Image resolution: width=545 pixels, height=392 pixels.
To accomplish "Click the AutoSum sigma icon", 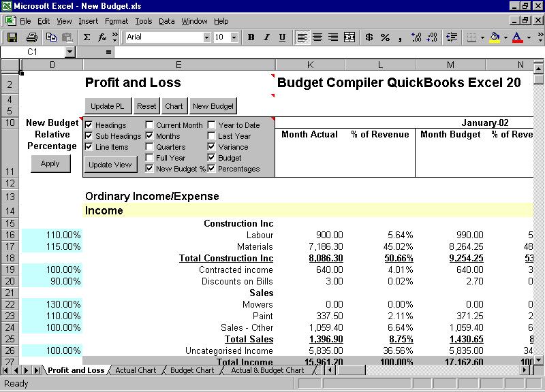I will [x=87, y=37].
